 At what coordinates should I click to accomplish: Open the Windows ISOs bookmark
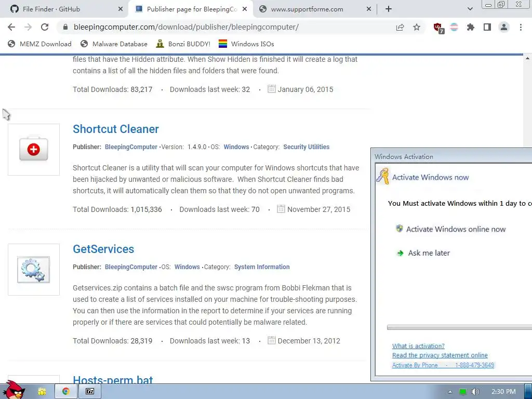coord(246,44)
